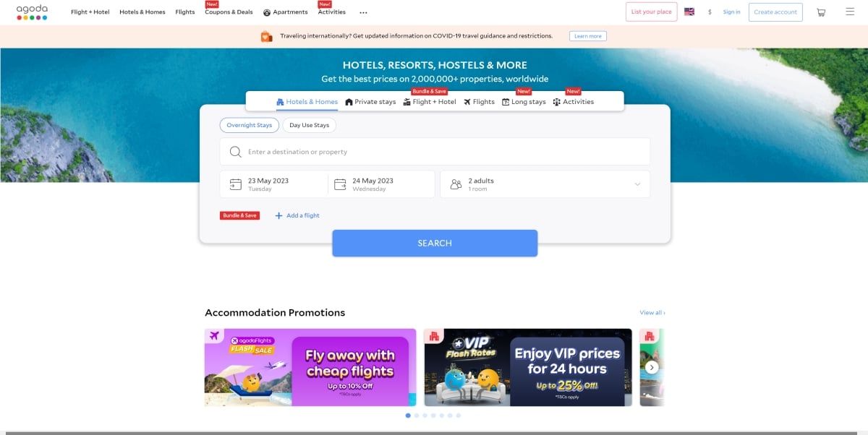
Task: Click the blue SEARCH button
Action: pyautogui.click(x=435, y=243)
